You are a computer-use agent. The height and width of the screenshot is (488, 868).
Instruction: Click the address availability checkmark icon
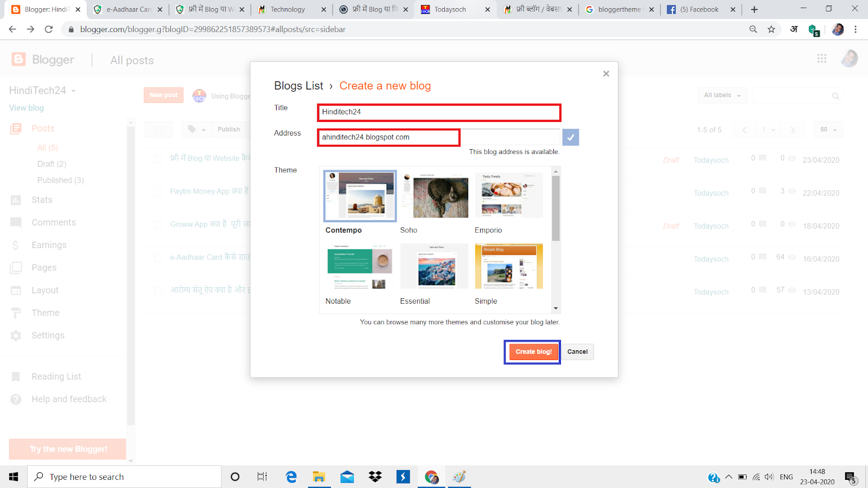[571, 137]
